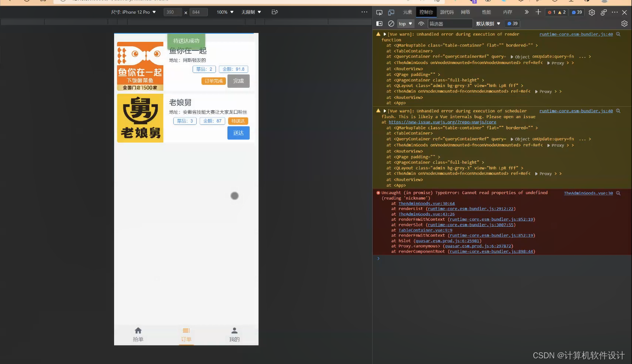632x364 pixels.
Task: Switch to the 内存 tab
Action: [507, 12]
